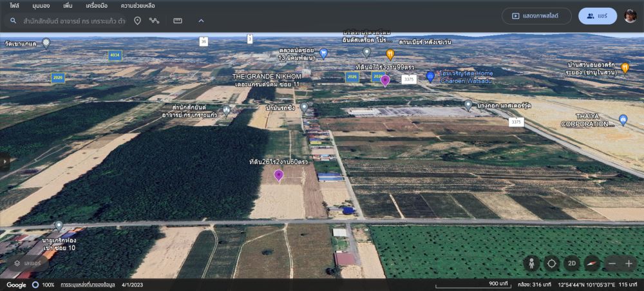Click the fly to my location icon

pyautogui.click(x=551, y=263)
